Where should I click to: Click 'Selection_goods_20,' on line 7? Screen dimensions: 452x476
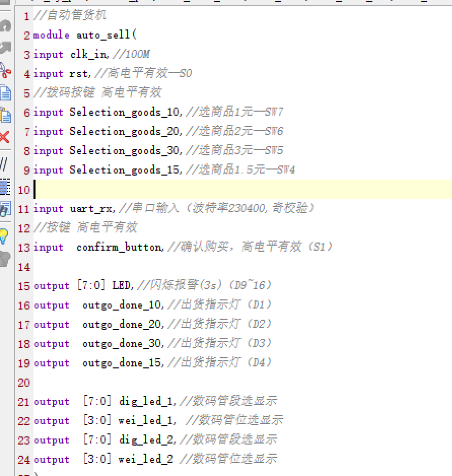[x=126, y=131]
